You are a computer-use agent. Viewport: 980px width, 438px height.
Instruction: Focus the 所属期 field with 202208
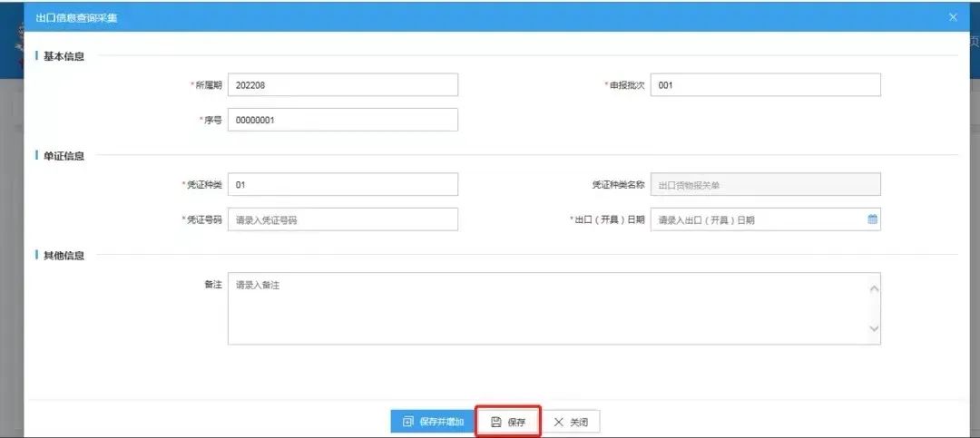tap(342, 85)
